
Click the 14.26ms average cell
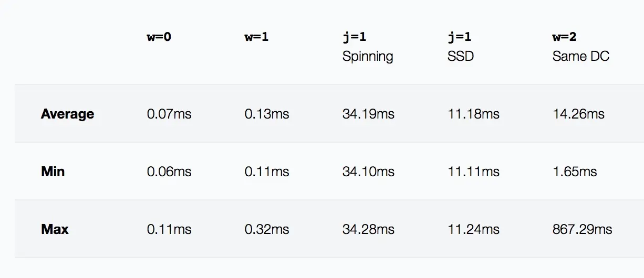(x=578, y=114)
